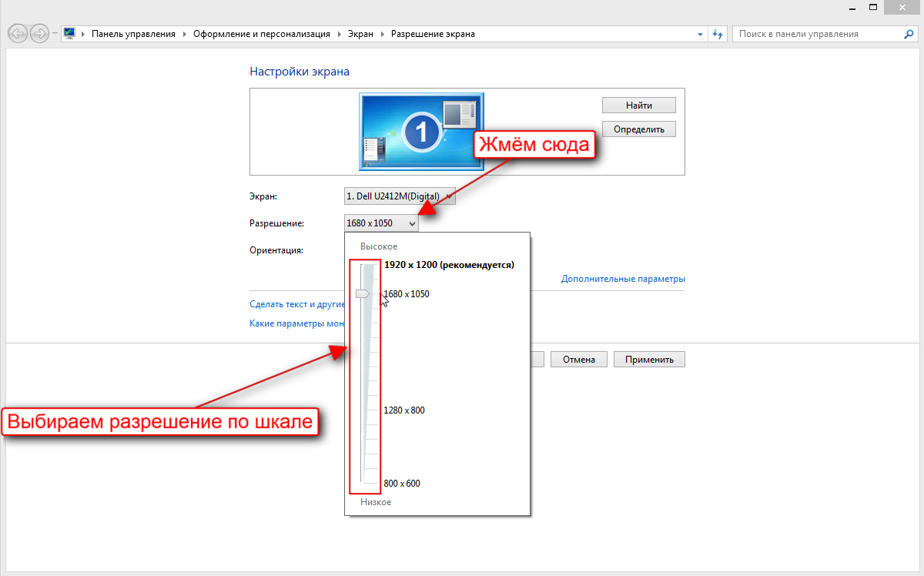Apply changes with 'Применить' button

click(x=649, y=359)
